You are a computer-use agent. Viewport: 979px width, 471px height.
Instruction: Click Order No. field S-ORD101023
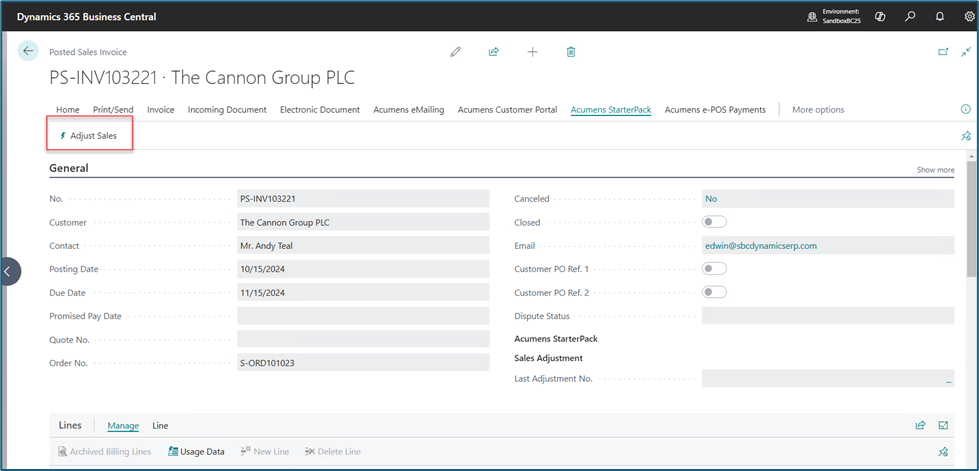coord(363,362)
